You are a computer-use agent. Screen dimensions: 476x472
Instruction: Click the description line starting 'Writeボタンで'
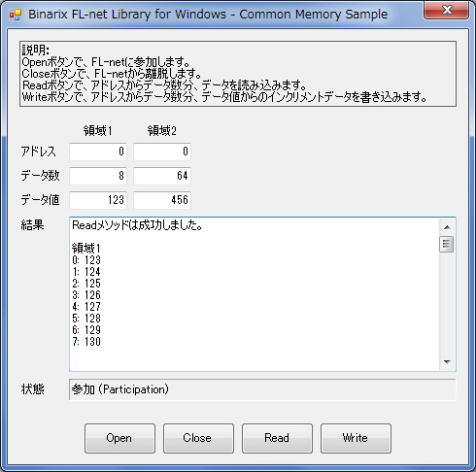click(224, 97)
